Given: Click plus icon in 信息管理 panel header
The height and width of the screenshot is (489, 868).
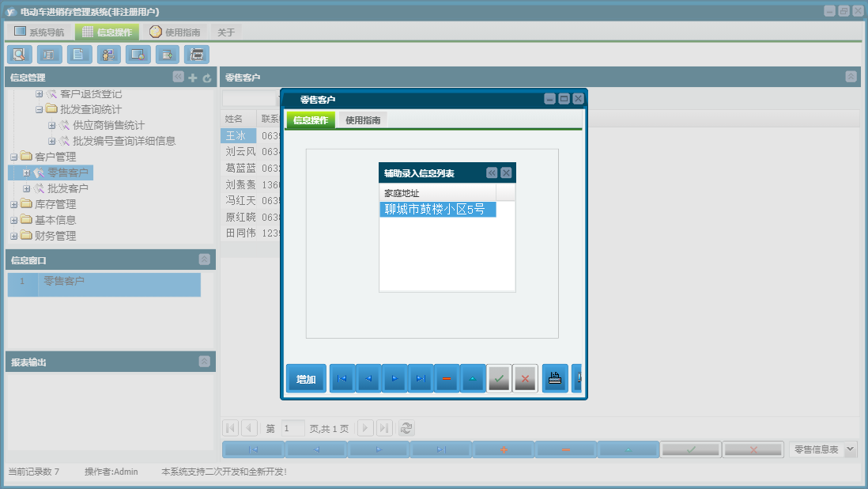Looking at the screenshot, I should pos(193,78).
